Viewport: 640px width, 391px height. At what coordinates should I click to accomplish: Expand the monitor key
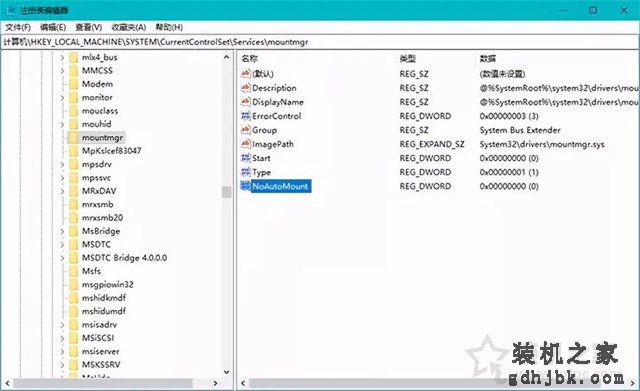coord(62,98)
